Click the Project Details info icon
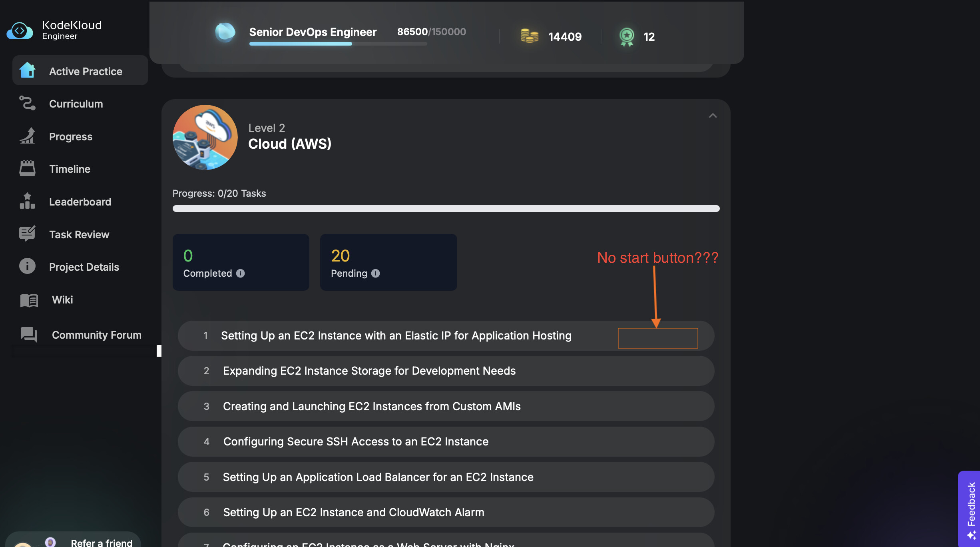This screenshot has height=547, width=980. pyautogui.click(x=27, y=266)
